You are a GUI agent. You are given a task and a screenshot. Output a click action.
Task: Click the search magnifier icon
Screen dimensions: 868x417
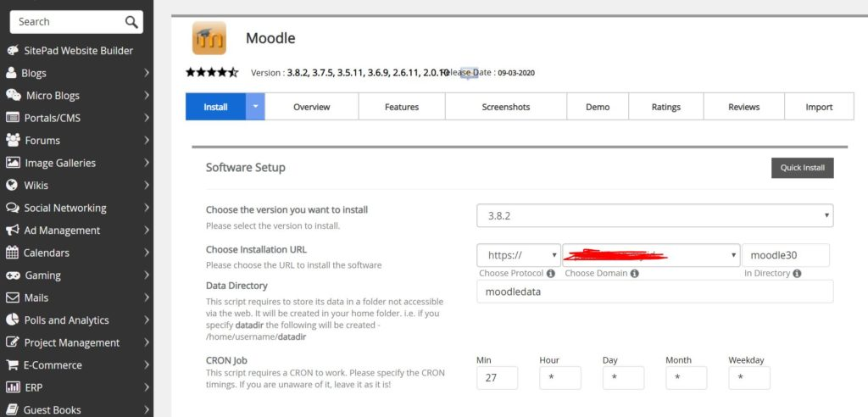pyautogui.click(x=131, y=22)
